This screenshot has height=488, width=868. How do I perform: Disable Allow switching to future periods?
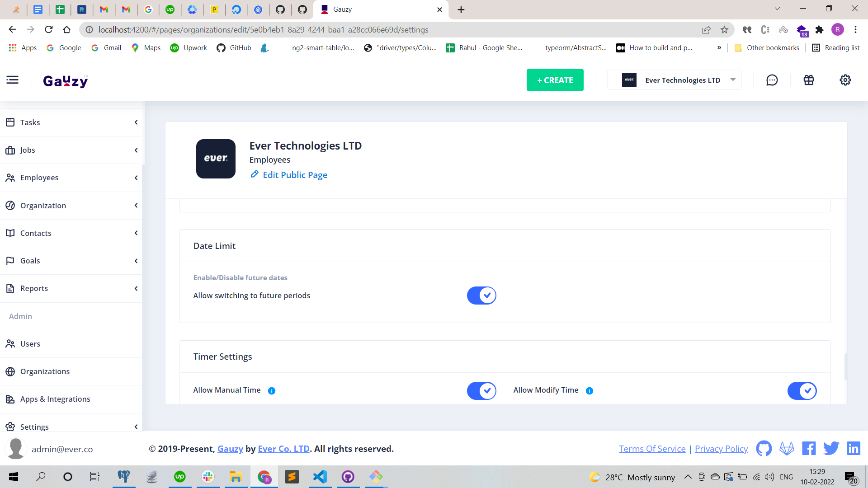coord(481,295)
